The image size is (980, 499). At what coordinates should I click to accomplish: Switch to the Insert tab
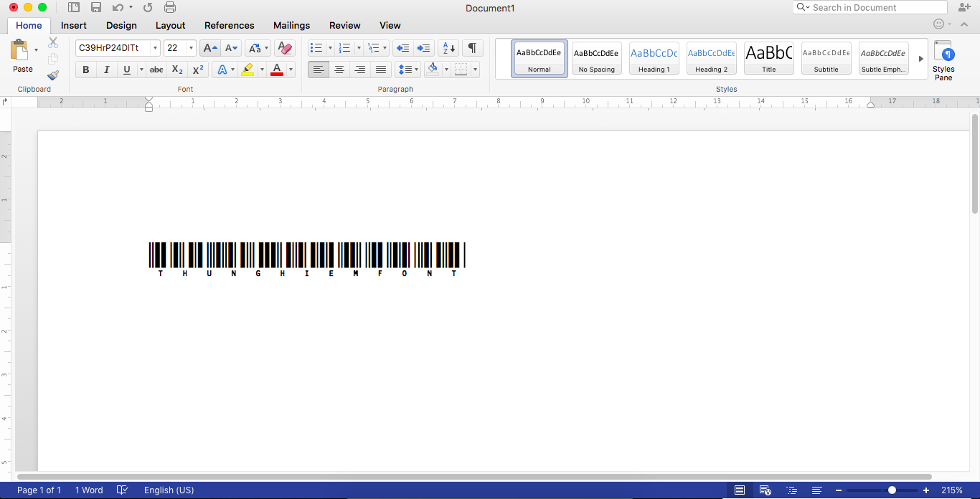pos(74,25)
